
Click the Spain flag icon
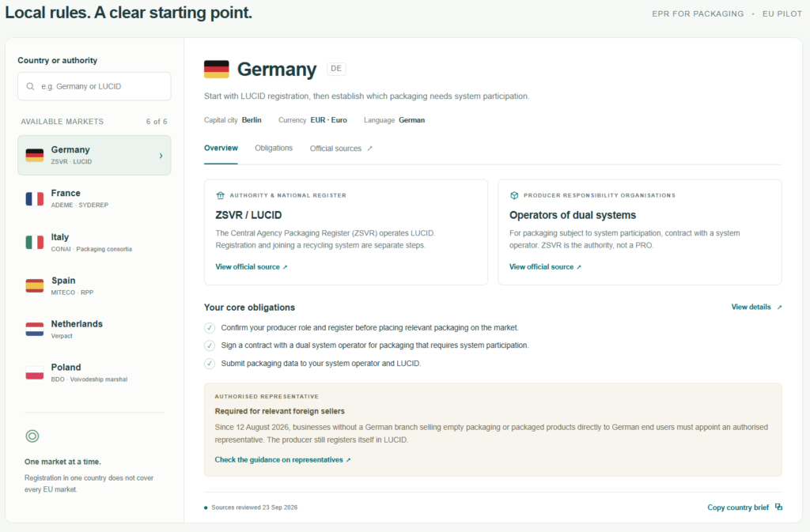pos(35,286)
